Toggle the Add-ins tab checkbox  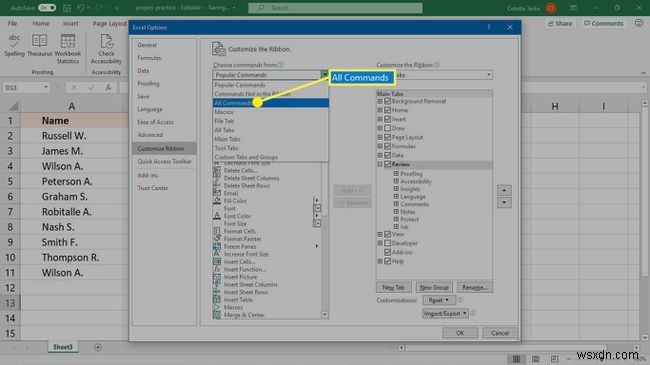[388, 252]
